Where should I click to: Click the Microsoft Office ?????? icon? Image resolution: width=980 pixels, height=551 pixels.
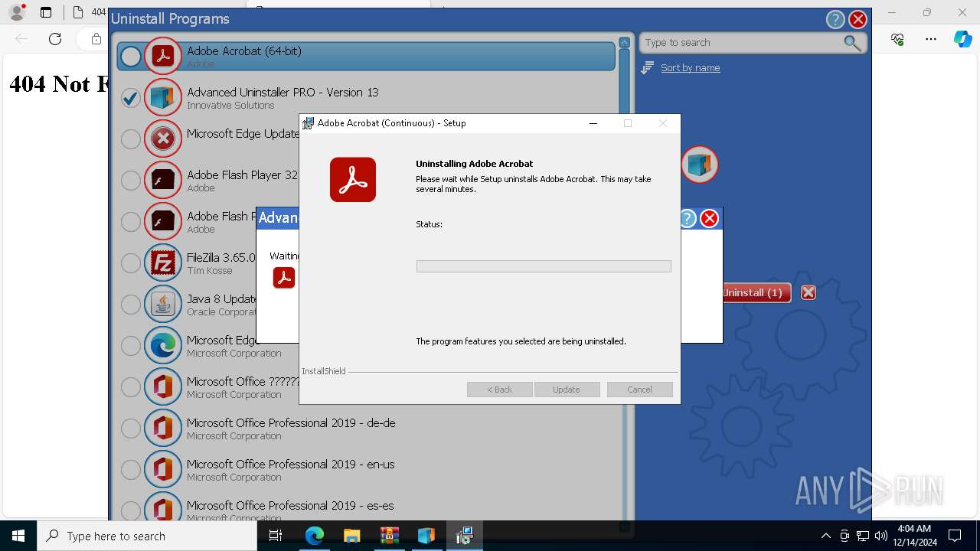162,386
